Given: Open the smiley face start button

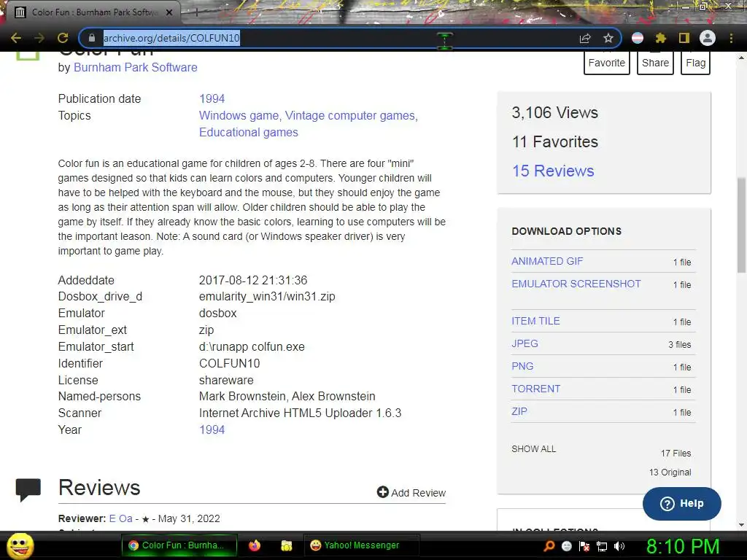Looking at the screenshot, I should tap(20, 545).
